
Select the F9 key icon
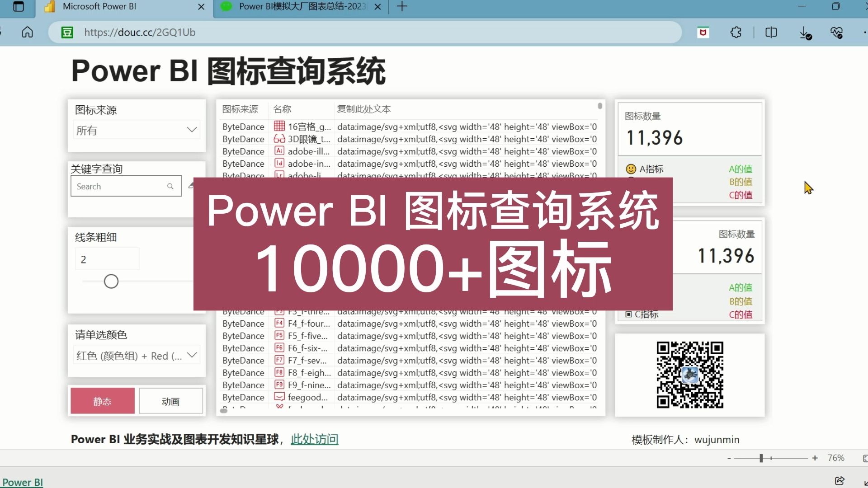[279, 385]
